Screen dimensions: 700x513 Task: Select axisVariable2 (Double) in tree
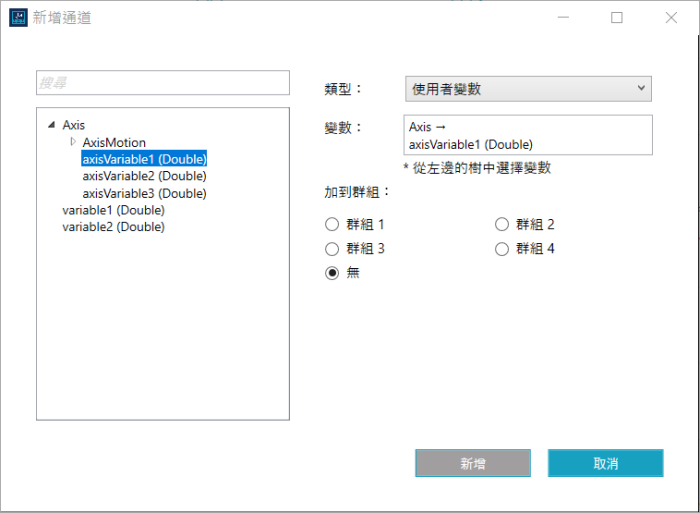[144, 176]
